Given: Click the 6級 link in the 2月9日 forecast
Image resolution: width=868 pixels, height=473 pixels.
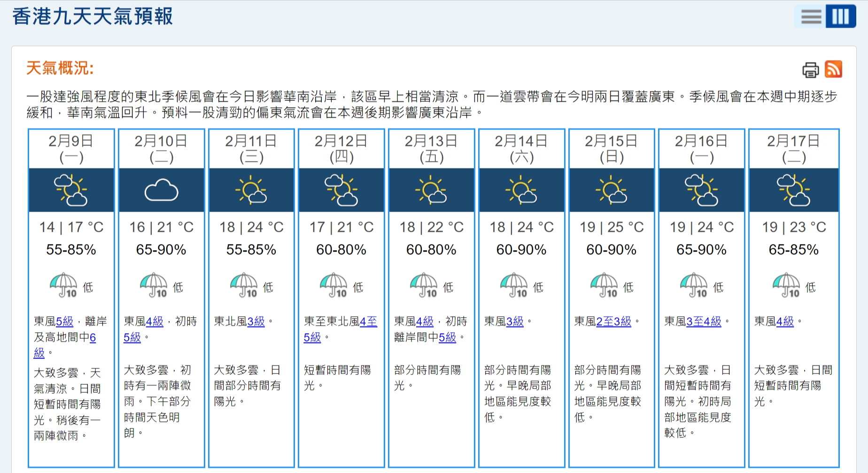Looking at the screenshot, I should click(93, 339).
